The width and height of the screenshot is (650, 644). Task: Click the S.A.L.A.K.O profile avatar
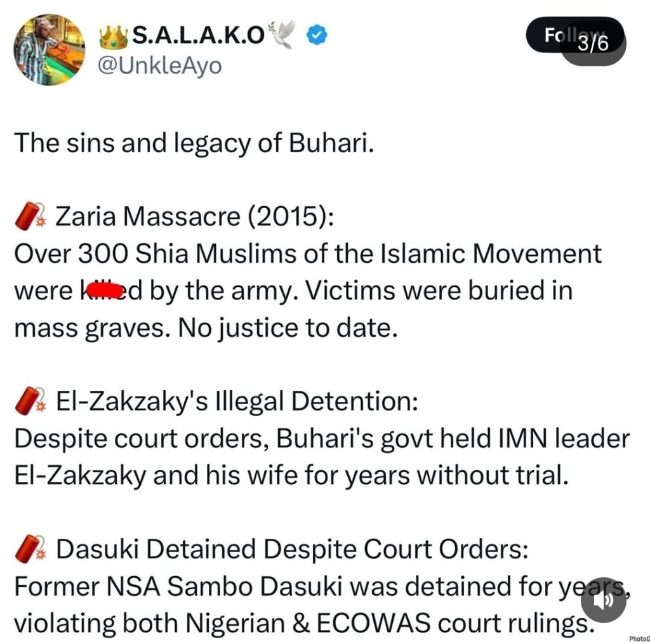pyautogui.click(x=49, y=49)
